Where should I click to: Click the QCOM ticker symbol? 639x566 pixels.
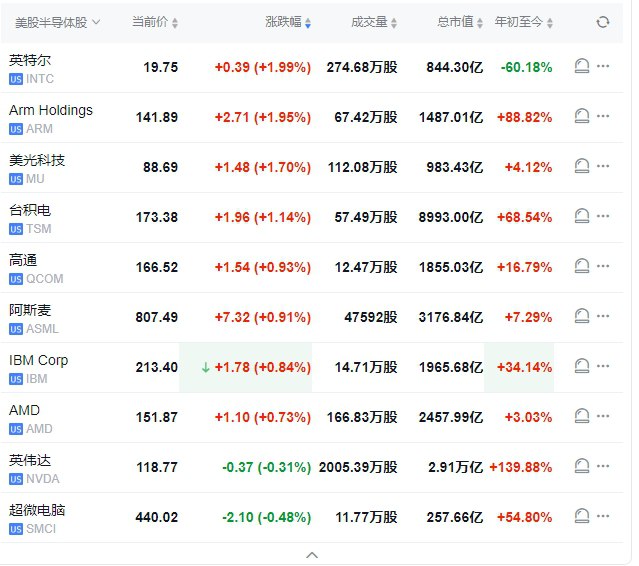point(45,279)
